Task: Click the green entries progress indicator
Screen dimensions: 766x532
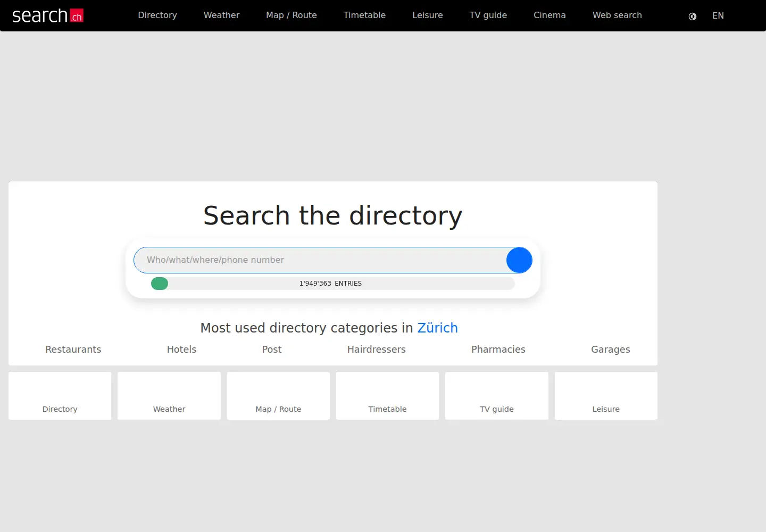Action: (x=160, y=284)
